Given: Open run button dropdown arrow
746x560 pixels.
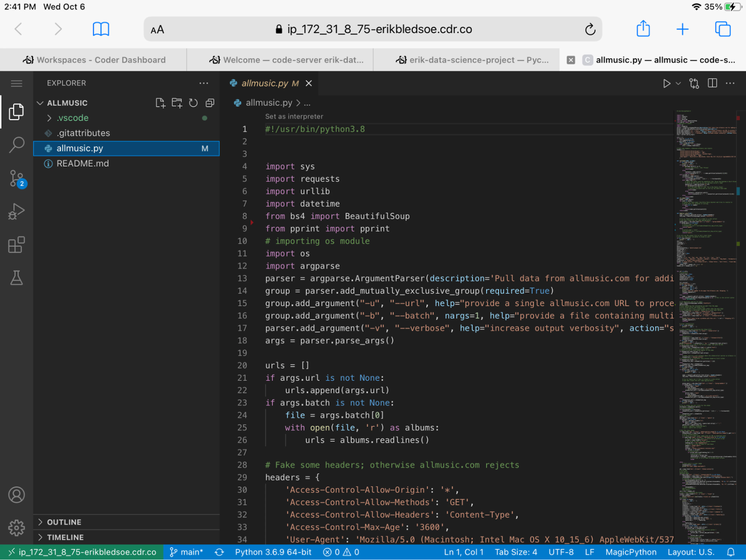Looking at the screenshot, I should click(678, 83).
